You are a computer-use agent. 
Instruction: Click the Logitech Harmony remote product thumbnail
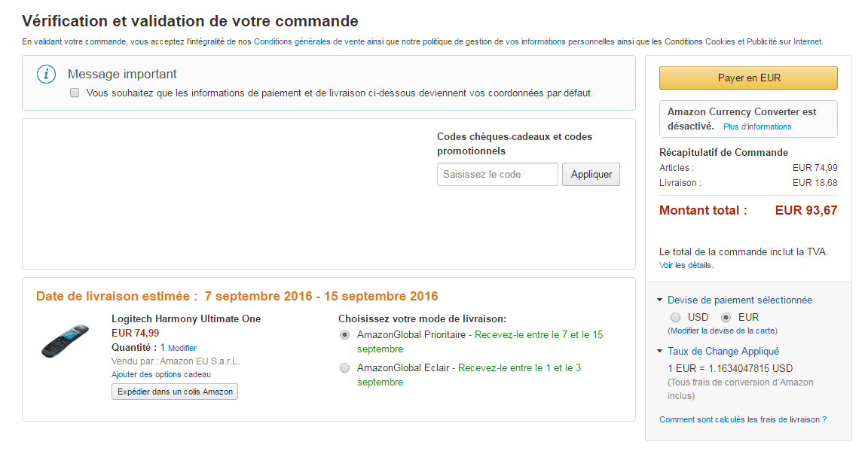tap(66, 341)
